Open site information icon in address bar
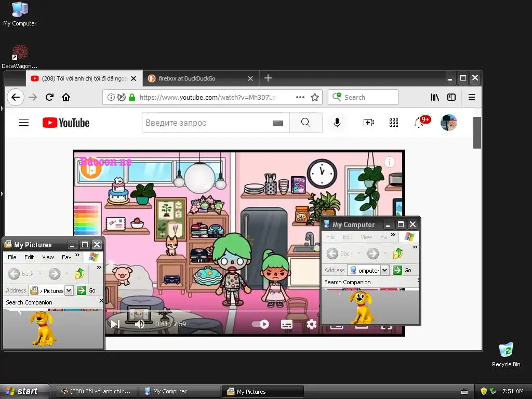Viewport: 532px width, 399px height. click(111, 97)
